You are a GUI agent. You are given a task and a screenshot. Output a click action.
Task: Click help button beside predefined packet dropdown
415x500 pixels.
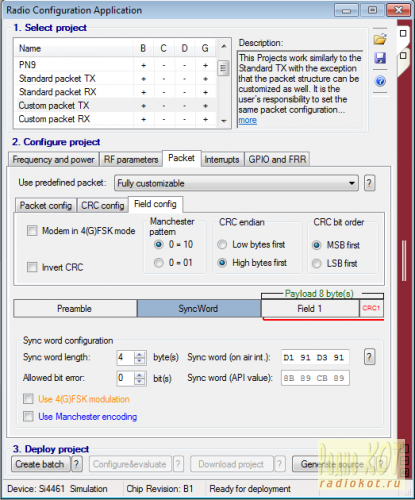point(369,183)
